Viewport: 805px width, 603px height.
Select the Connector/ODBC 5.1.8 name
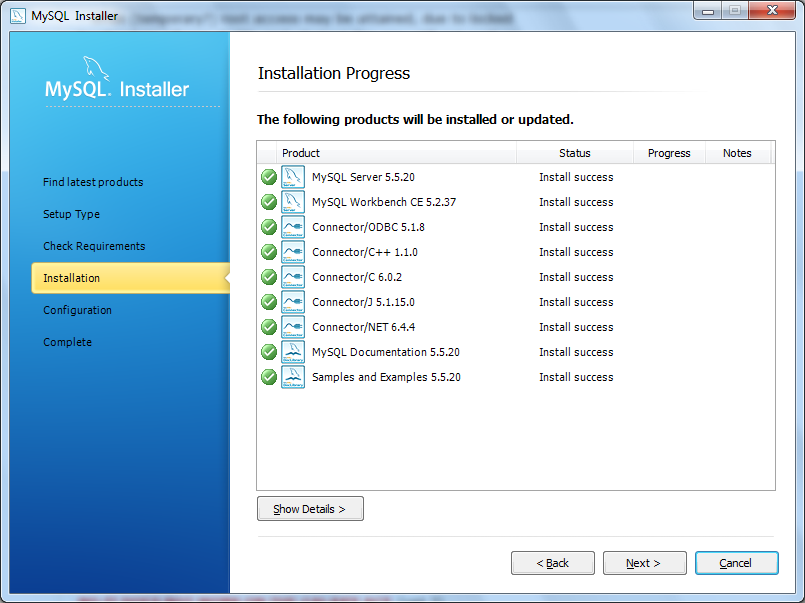point(368,227)
